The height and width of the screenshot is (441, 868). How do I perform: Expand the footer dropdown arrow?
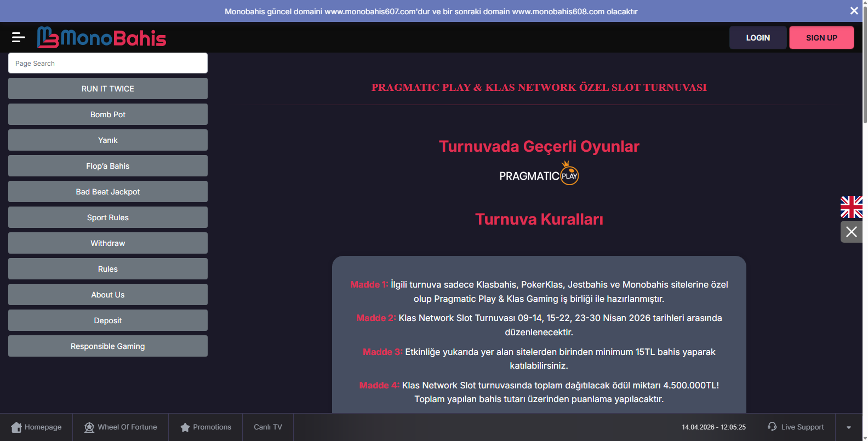(x=849, y=427)
